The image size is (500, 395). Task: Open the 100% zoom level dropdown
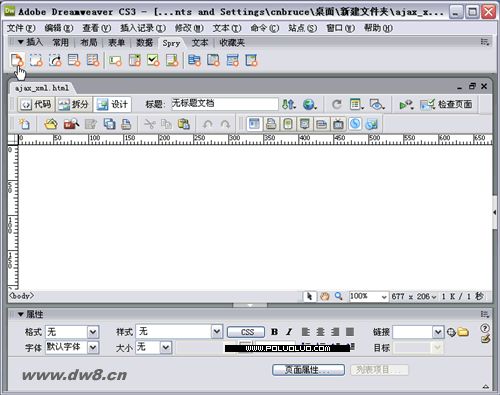[x=384, y=297]
